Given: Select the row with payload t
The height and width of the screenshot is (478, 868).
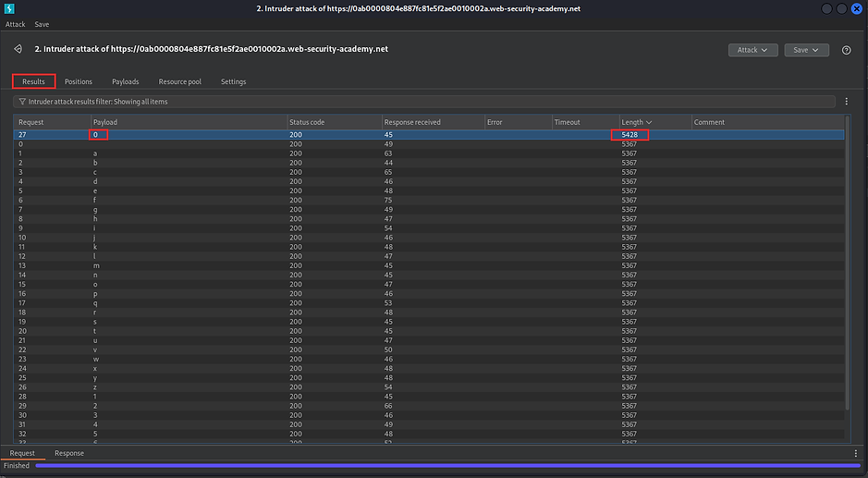Looking at the screenshot, I should coord(429,331).
